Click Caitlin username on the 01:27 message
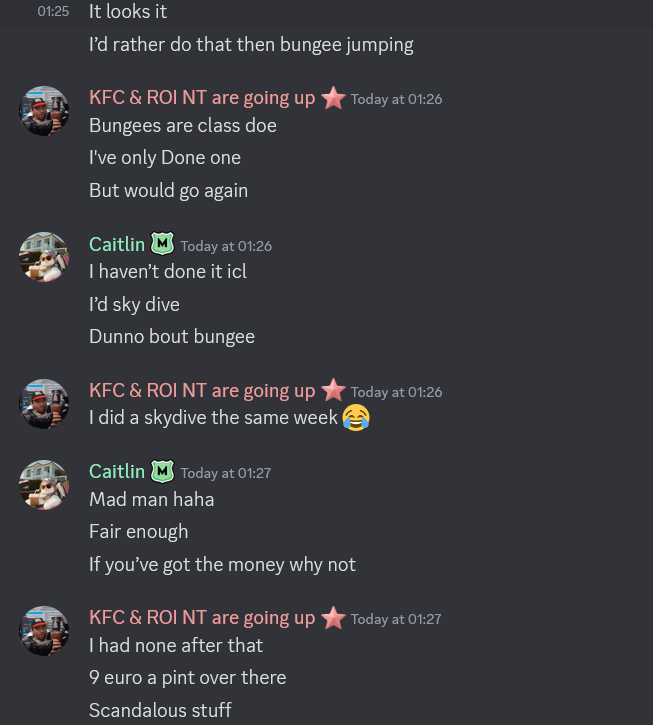This screenshot has height=725, width=653. [117, 472]
